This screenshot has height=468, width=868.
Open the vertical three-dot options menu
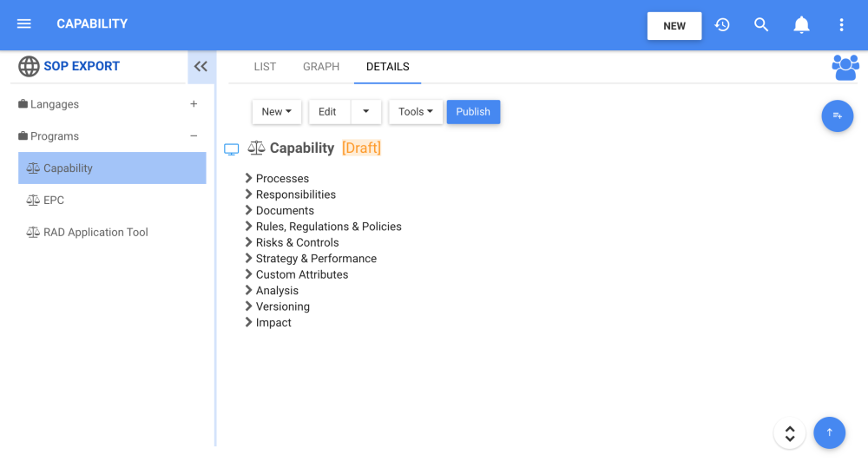point(841,25)
